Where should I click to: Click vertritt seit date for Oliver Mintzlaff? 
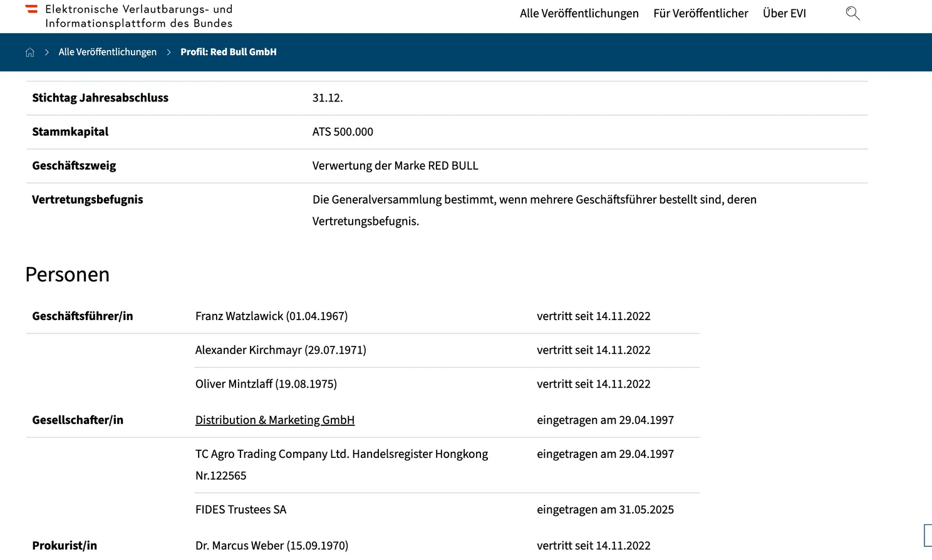[x=594, y=384]
